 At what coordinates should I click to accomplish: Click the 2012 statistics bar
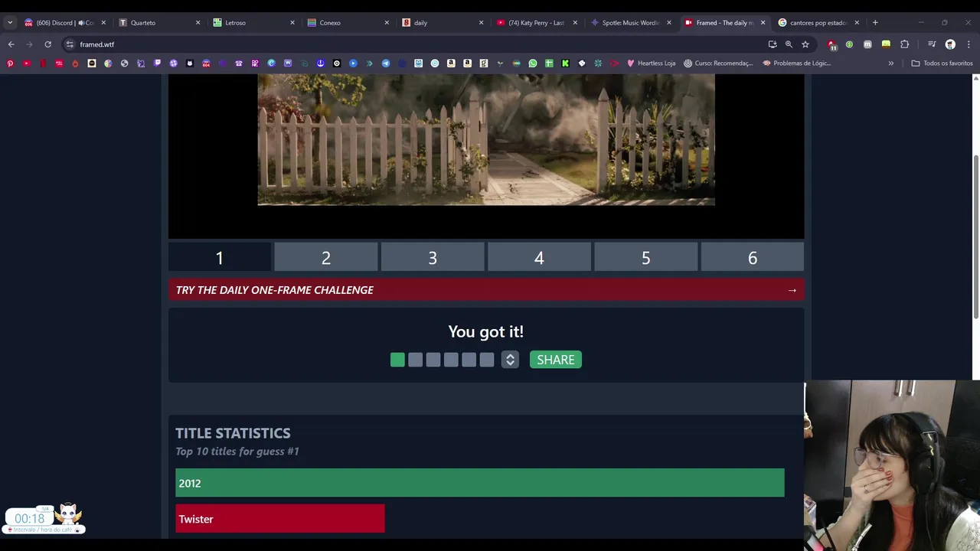(x=480, y=483)
